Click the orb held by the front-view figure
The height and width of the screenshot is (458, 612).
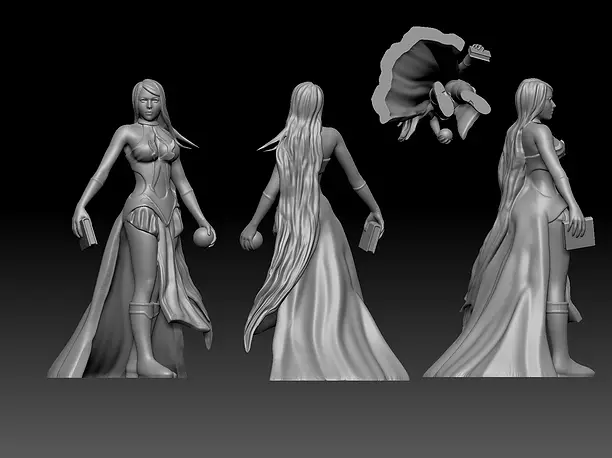click(x=203, y=237)
